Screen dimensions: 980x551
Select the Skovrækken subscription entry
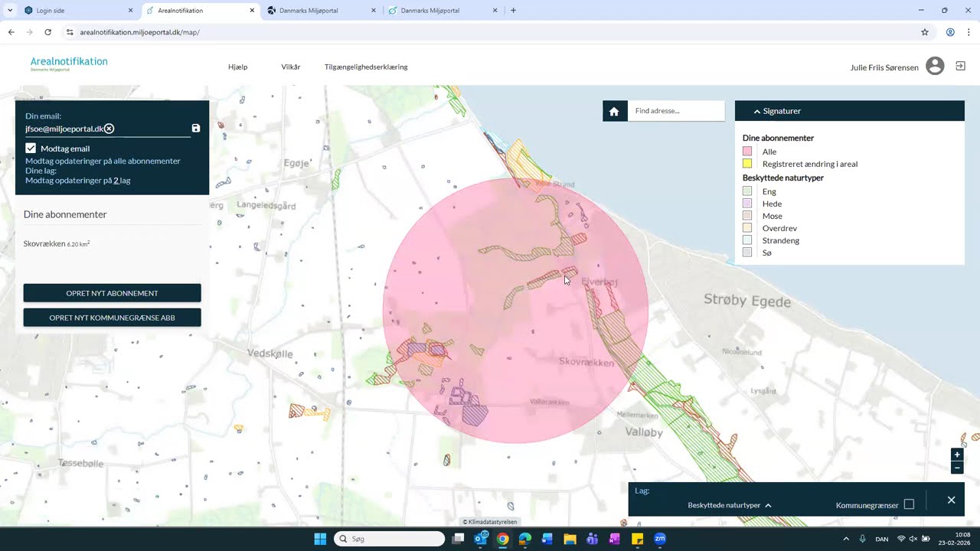tap(57, 243)
